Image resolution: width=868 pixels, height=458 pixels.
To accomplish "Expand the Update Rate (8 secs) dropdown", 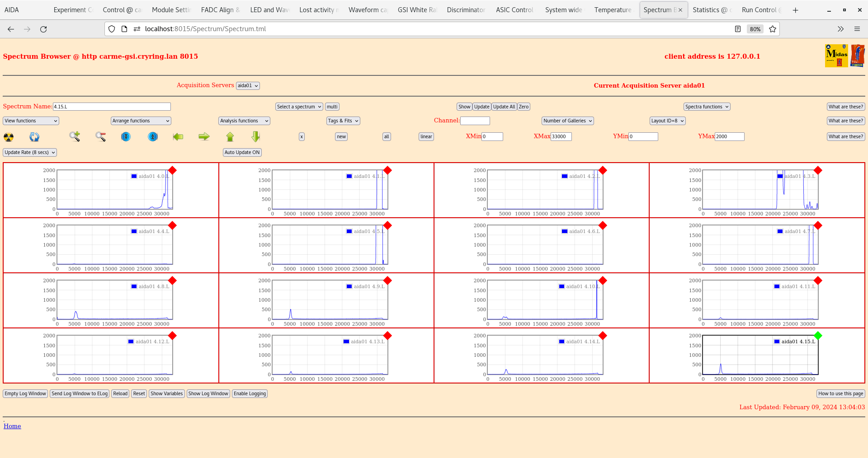I will [30, 153].
